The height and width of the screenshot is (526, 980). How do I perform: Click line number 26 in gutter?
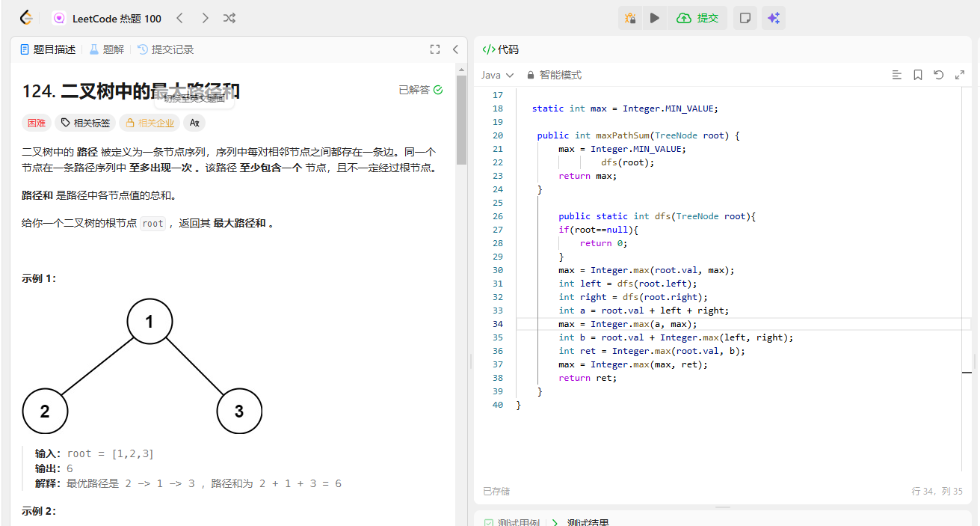[498, 216]
